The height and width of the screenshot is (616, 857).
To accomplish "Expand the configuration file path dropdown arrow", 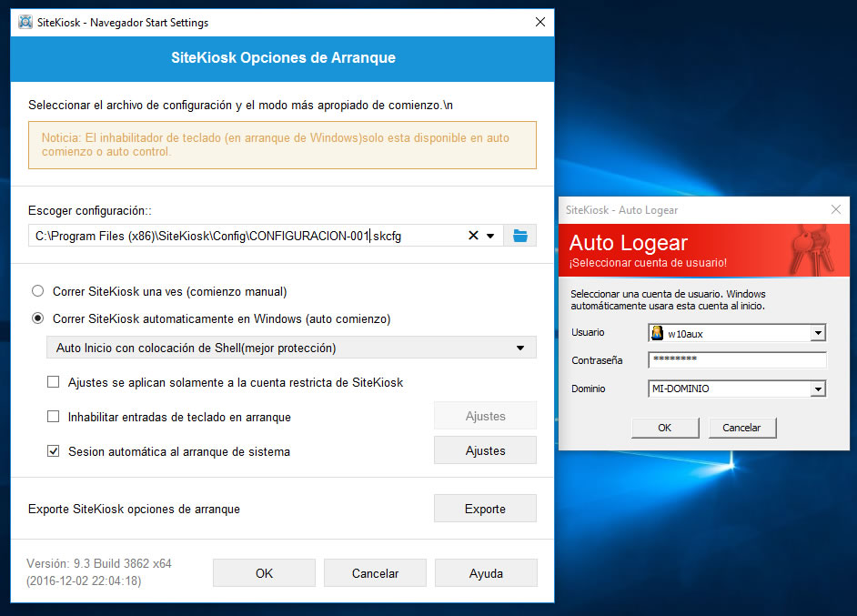I will (x=491, y=236).
